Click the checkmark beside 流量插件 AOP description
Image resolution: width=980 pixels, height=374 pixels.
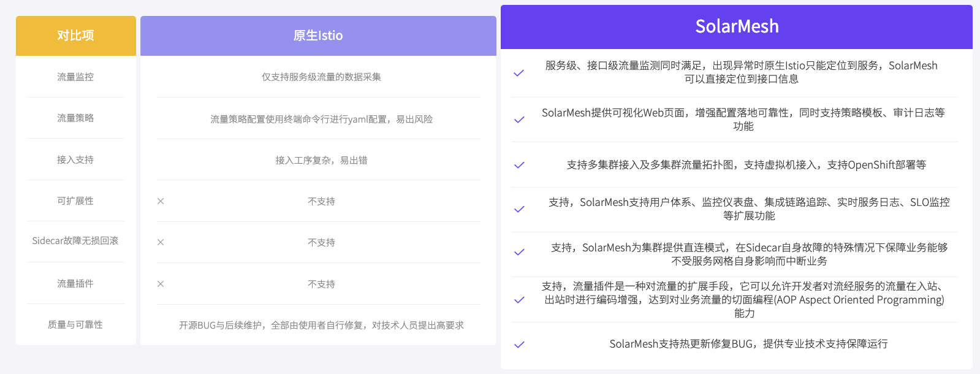coord(519,300)
